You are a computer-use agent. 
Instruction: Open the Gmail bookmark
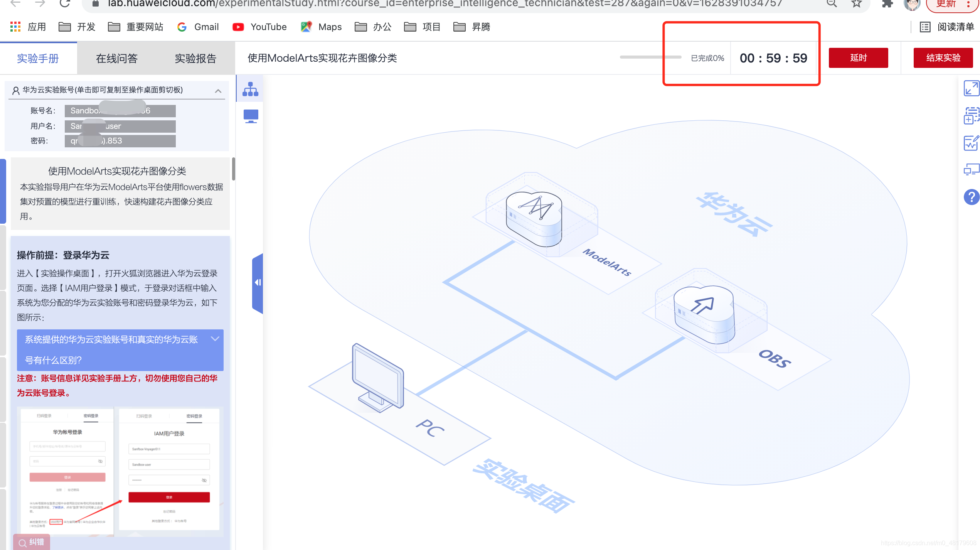click(x=198, y=27)
